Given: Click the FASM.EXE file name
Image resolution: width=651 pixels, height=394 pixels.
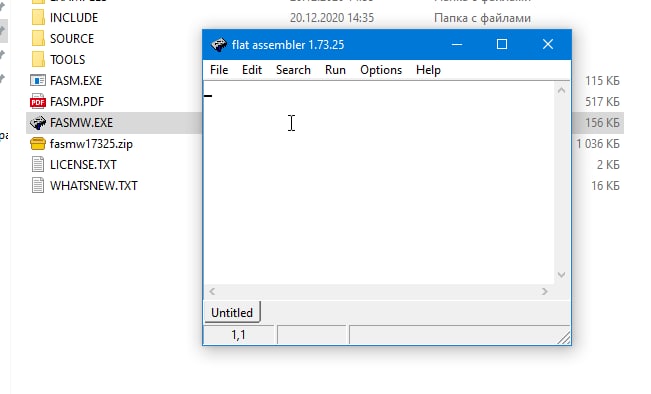Looking at the screenshot, I should [76, 81].
